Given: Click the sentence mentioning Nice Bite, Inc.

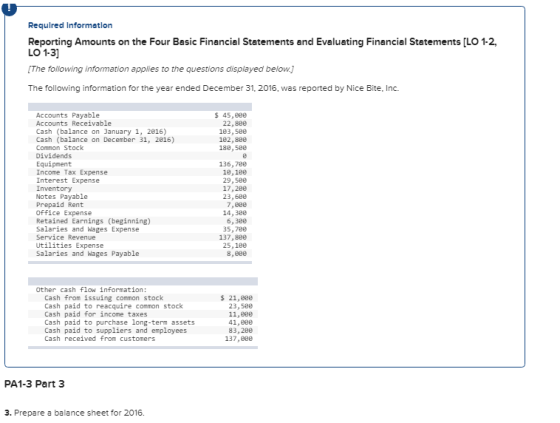Looking at the screenshot, I should pos(214,88).
